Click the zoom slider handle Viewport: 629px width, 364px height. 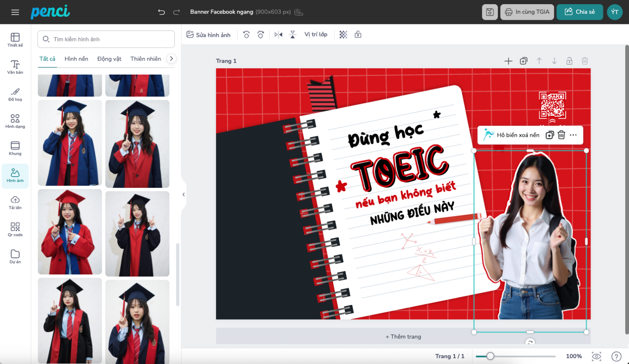(490, 356)
